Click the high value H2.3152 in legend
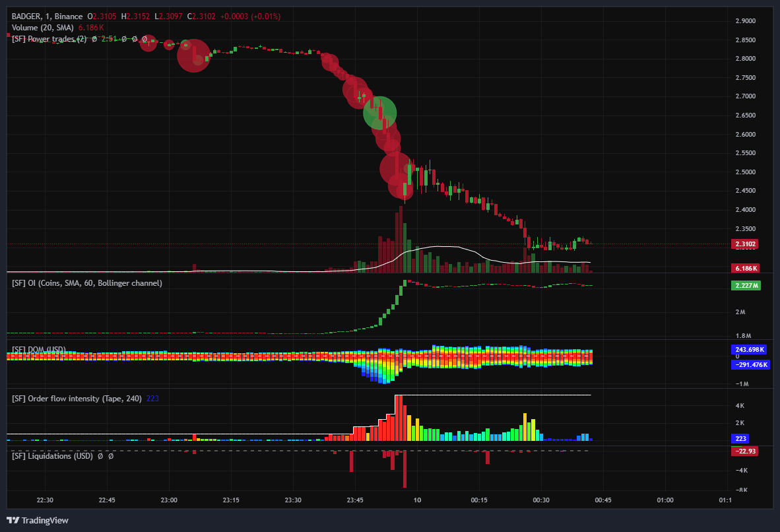The height and width of the screenshot is (532, 780). pyautogui.click(x=135, y=17)
